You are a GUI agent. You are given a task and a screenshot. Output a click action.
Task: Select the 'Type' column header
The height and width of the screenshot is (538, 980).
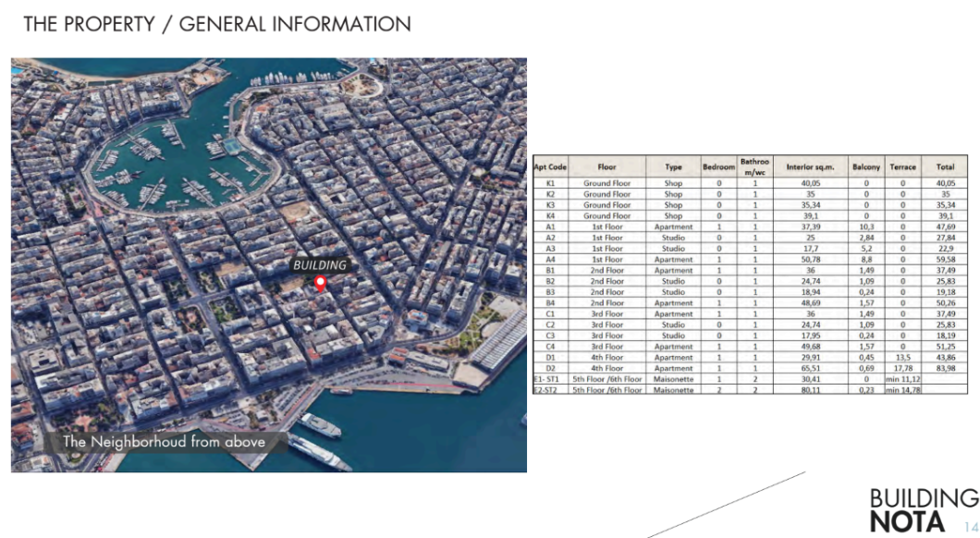tap(673, 167)
